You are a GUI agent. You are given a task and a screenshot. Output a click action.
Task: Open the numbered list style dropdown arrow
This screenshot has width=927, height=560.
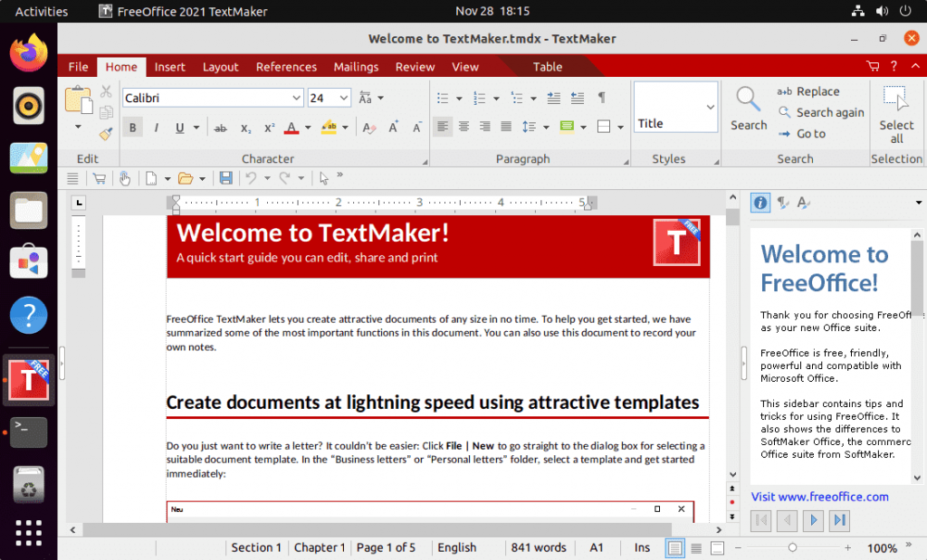pos(496,99)
